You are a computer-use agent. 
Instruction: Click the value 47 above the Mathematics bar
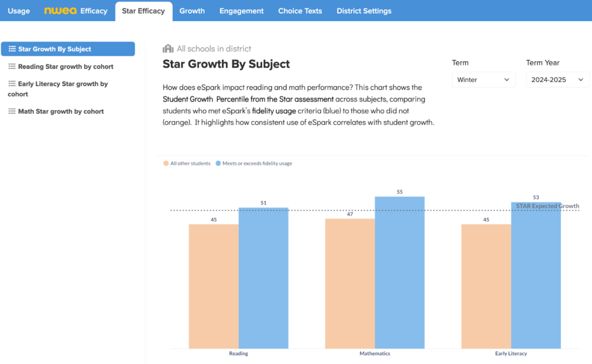tap(350, 214)
